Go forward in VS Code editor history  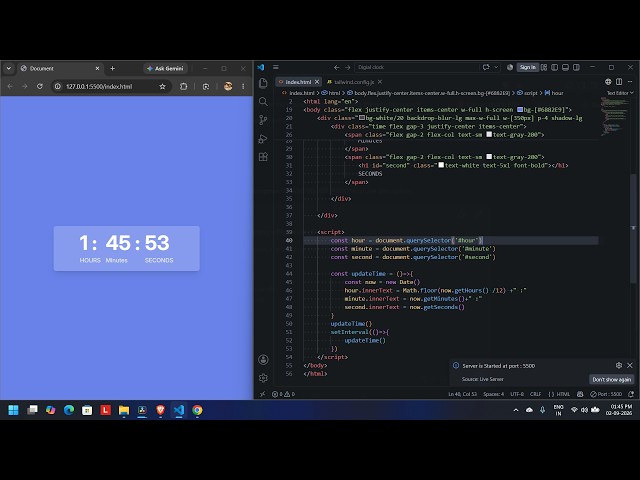(348, 67)
